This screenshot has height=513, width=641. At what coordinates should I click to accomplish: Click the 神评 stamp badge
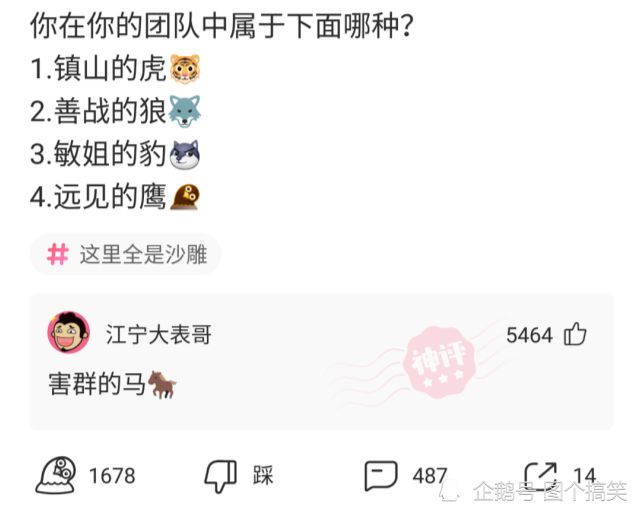point(439,362)
